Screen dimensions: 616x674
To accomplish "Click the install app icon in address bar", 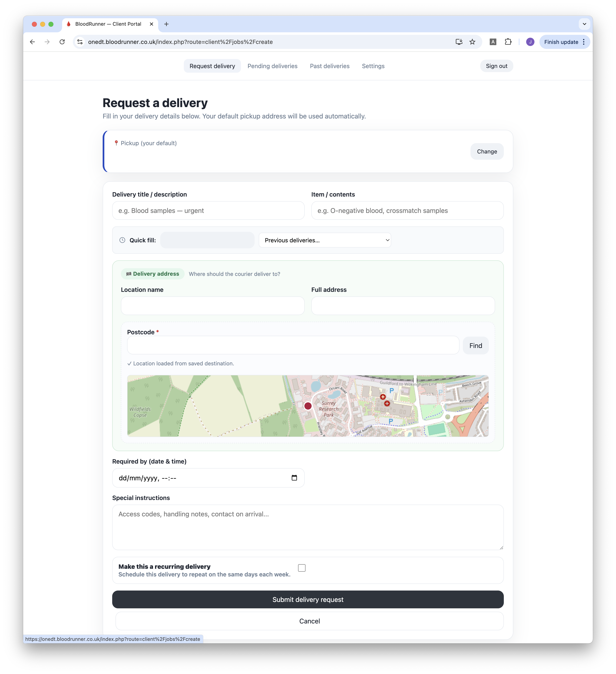I will 459,42.
